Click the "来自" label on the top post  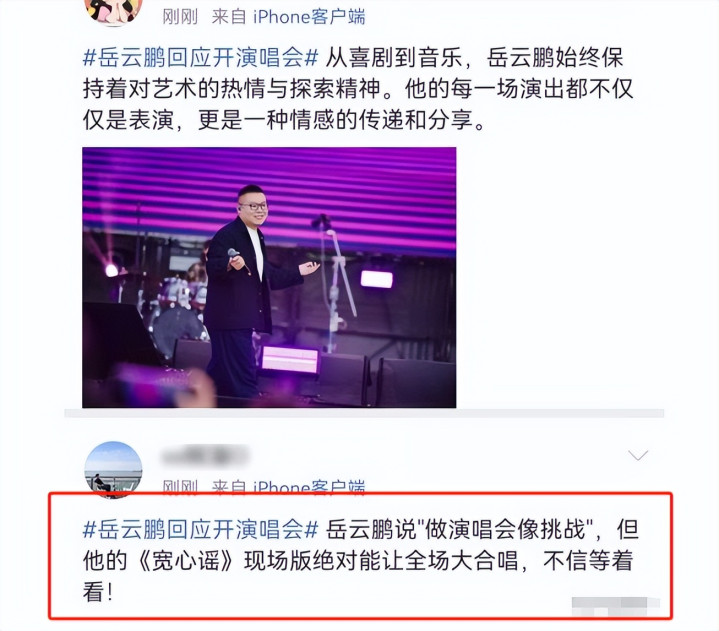coord(229,17)
